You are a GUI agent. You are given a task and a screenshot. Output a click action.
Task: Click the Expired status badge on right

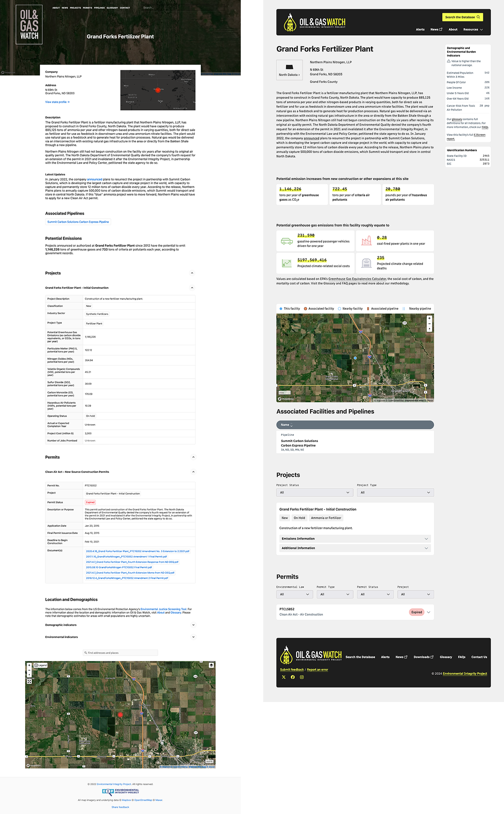click(416, 612)
